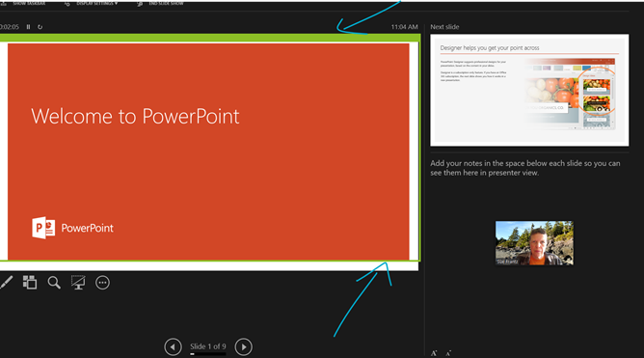644x358 pixels.
Task: Click the Next slide label
Action: (444, 27)
